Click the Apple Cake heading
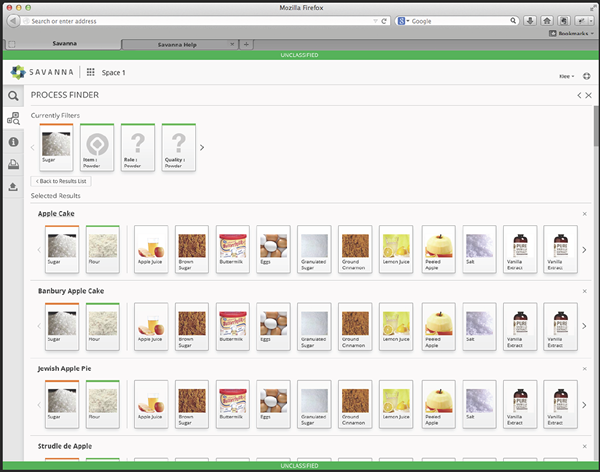 coord(56,214)
